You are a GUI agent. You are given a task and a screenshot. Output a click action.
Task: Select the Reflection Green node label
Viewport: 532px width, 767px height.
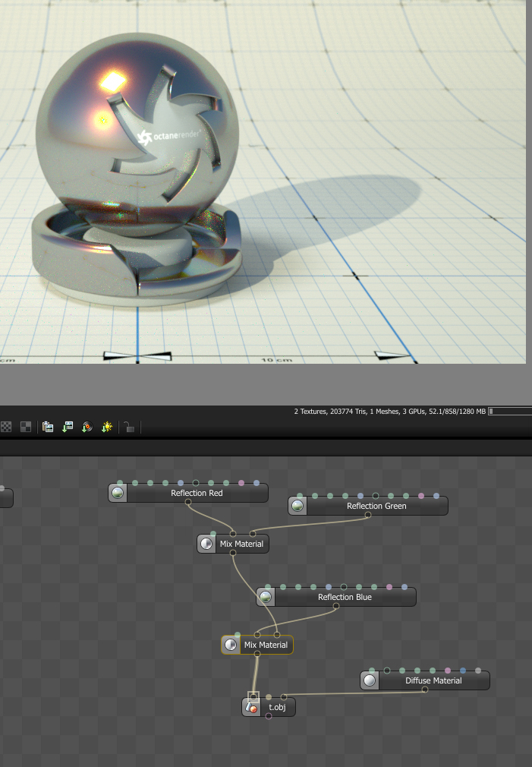[x=376, y=506]
